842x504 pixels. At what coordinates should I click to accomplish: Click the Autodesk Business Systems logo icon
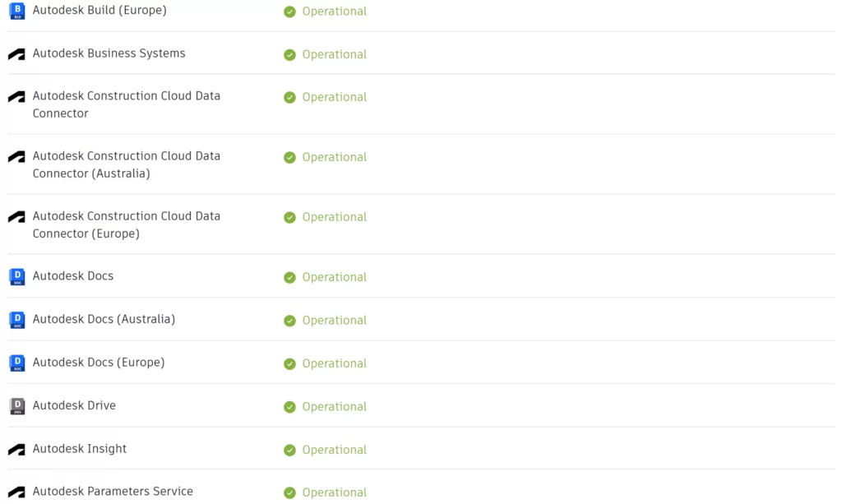coord(16,53)
